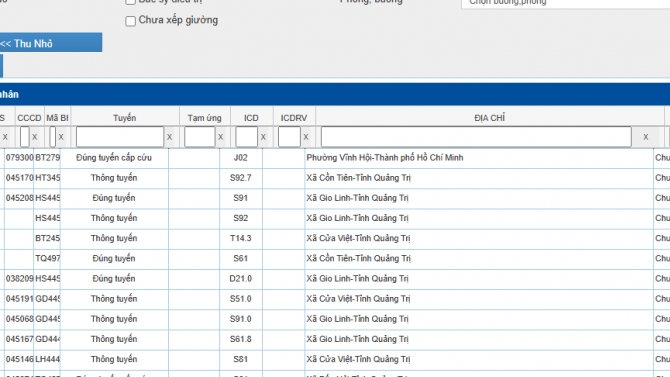Select ICD code S92 cell
670x377 pixels.
[241, 218]
